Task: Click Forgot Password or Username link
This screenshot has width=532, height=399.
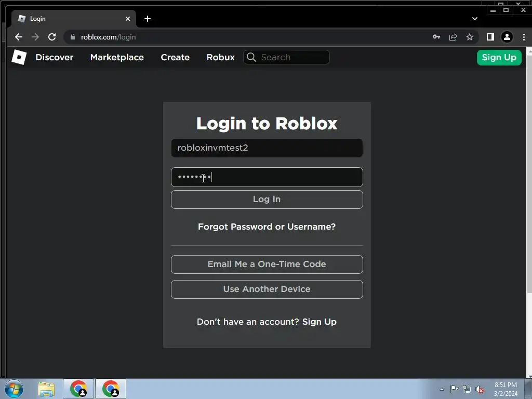Action: click(x=267, y=227)
